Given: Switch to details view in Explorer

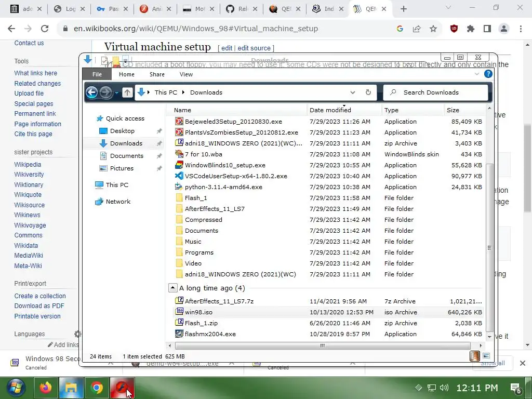Looking at the screenshot, I should pos(475,356).
